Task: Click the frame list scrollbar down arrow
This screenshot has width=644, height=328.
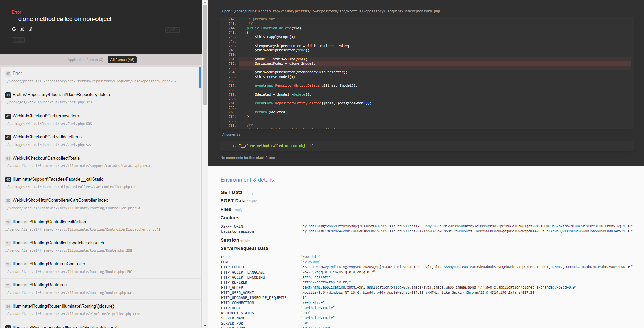Action: [x=205, y=326]
